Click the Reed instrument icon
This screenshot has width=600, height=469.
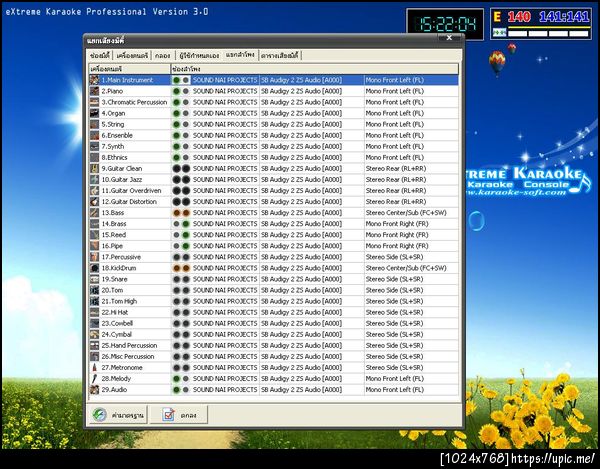[x=94, y=235]
